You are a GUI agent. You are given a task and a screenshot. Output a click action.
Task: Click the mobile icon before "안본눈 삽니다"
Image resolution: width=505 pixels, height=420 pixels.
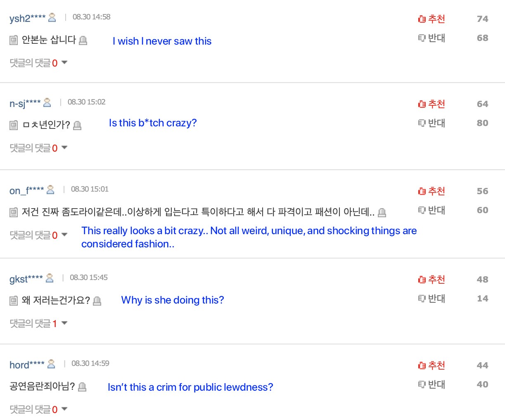(x=14, y=40)
